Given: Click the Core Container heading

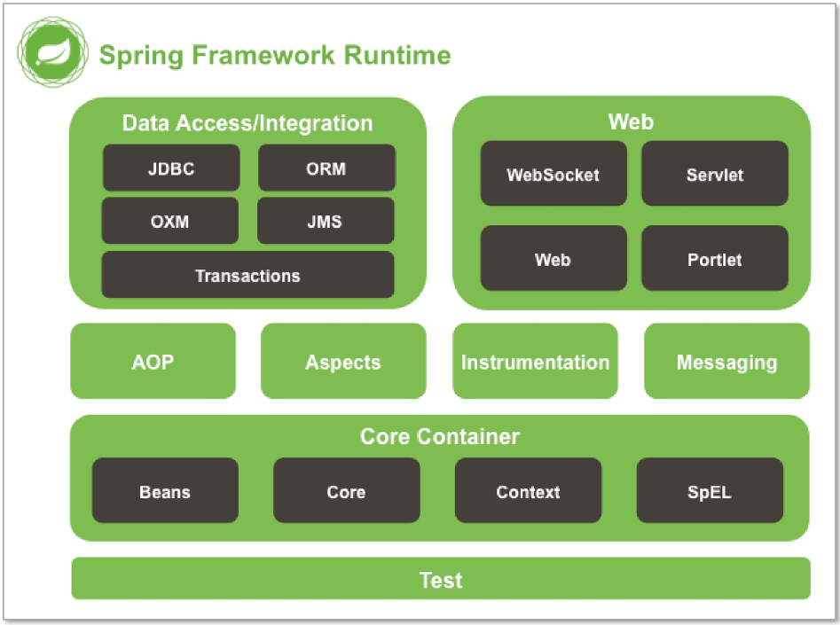Looking at the screenshot, I should 440,436.
